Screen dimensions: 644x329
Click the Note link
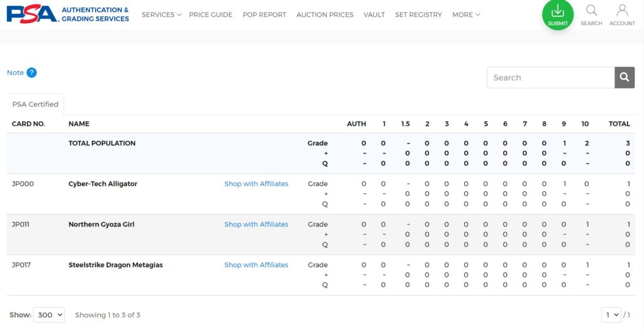coord(15,73)
